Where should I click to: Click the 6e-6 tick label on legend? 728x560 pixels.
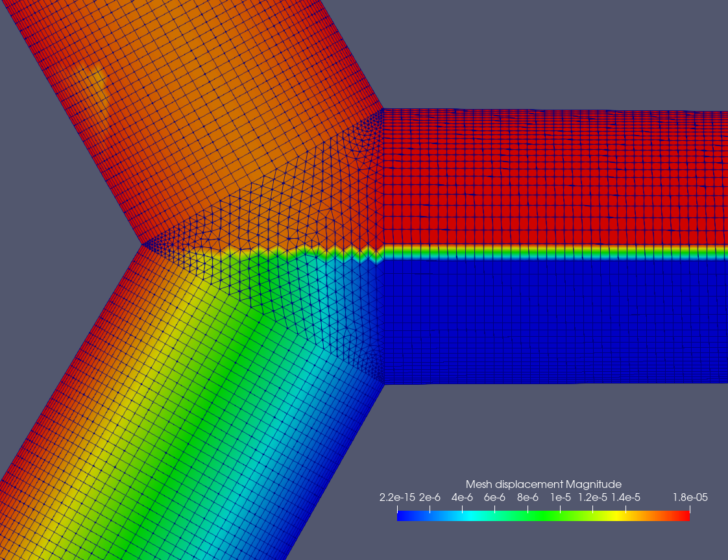coord(494,498)
